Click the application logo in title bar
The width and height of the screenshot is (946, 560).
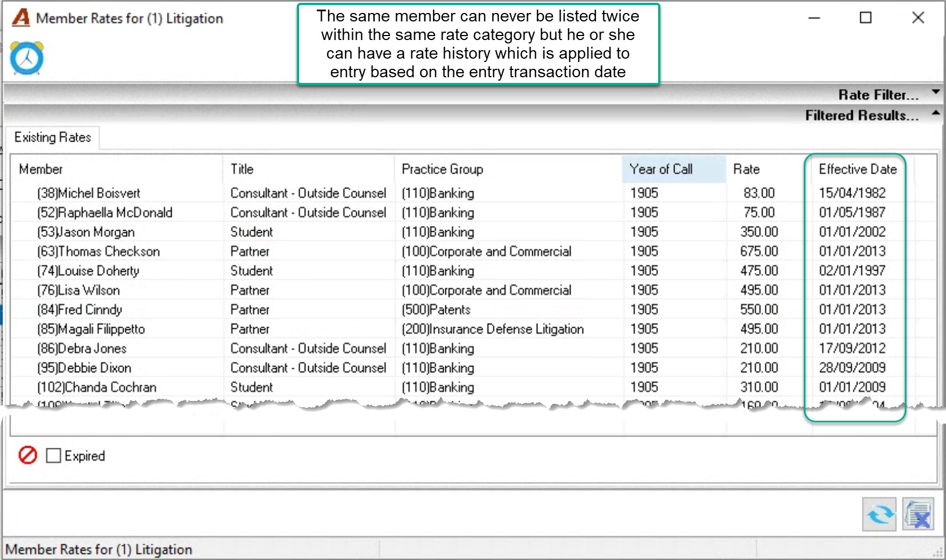(x=21, y=18)
